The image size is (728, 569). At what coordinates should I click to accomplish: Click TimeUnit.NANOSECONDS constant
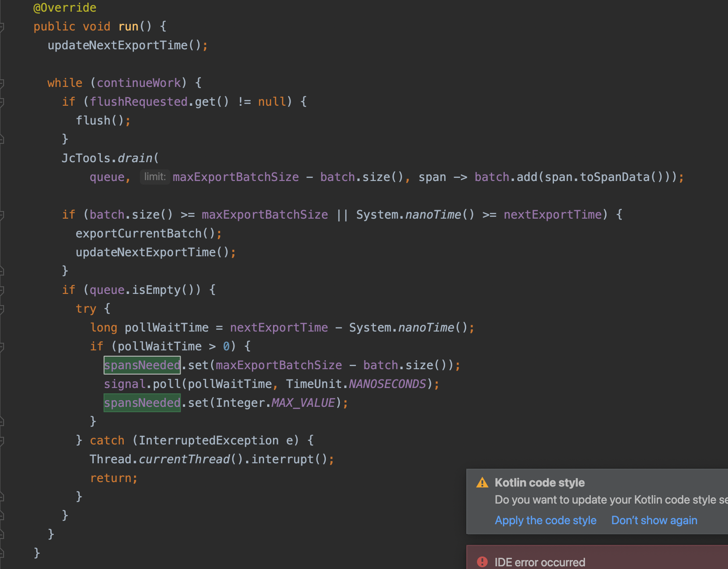click(356, 384)
